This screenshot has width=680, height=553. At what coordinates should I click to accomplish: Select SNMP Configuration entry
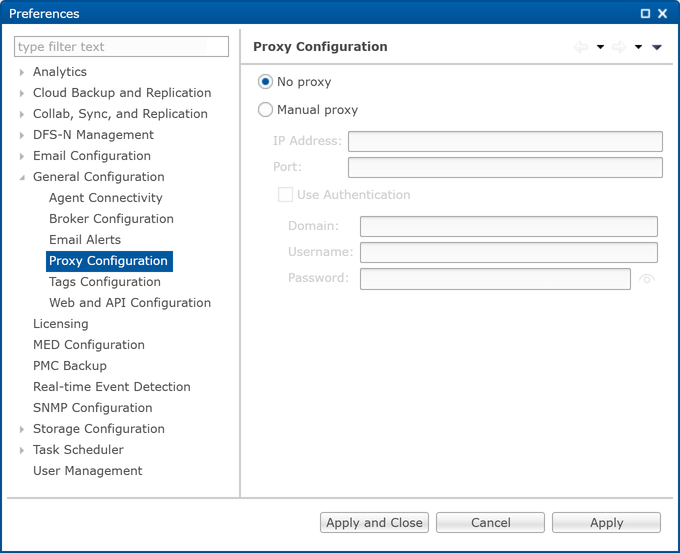(x=93, y=408)
